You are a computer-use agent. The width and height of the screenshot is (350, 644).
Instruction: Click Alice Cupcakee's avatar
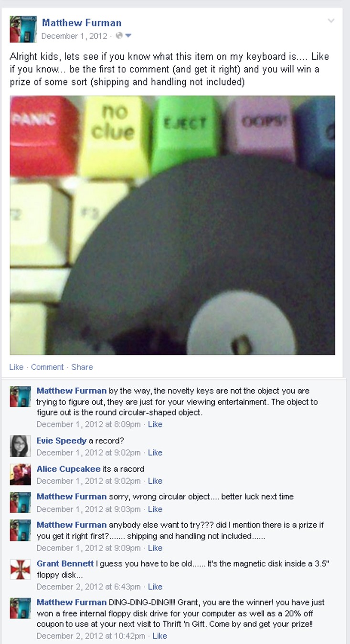[x=21, y=474]
